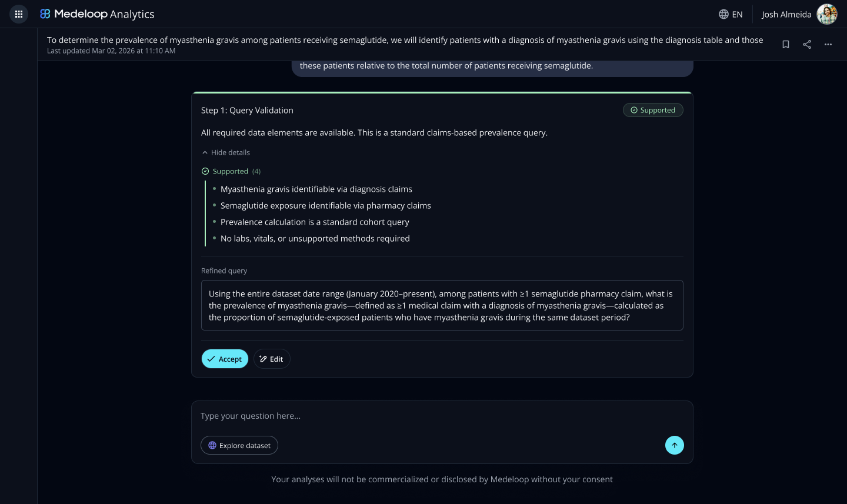
Task: Select the Step 1: Query Validation heading
Action: (247, 110)
